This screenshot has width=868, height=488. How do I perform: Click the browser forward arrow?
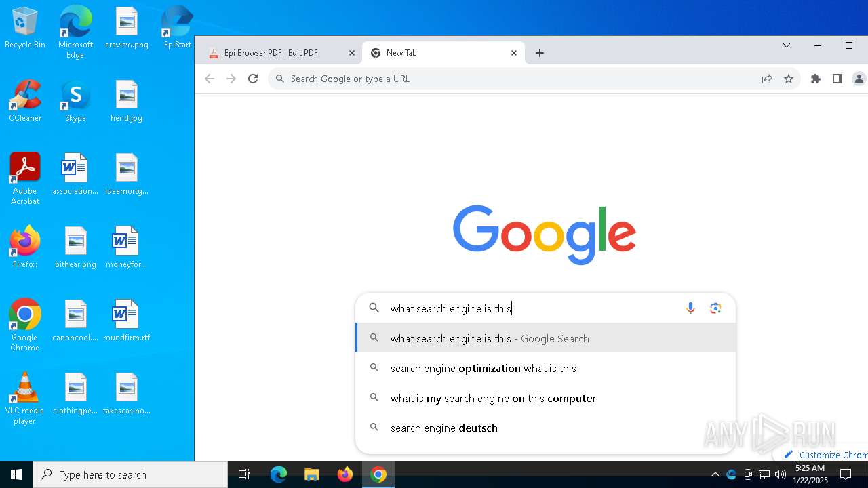coord(231,79)
